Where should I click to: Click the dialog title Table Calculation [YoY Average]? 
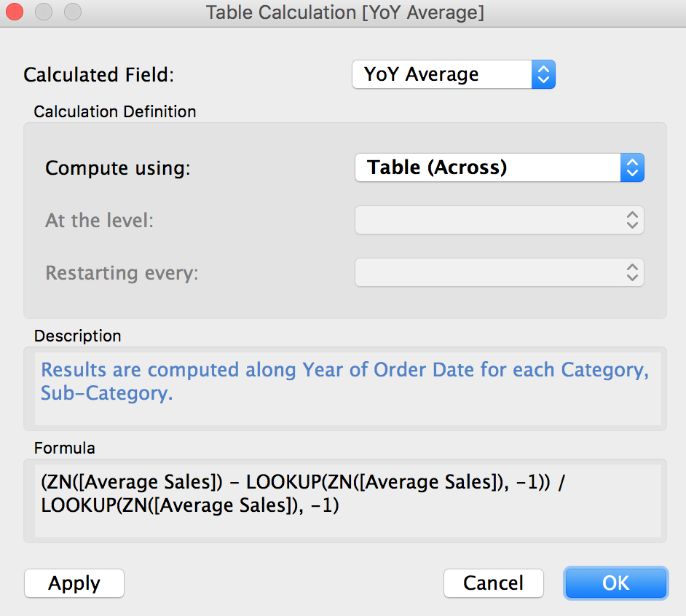(x=344, y=12)
